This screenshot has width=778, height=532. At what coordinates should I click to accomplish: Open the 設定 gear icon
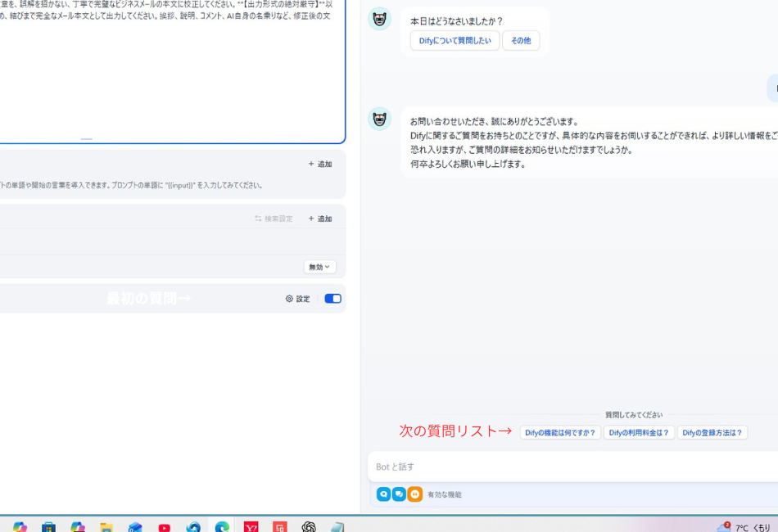294,299
